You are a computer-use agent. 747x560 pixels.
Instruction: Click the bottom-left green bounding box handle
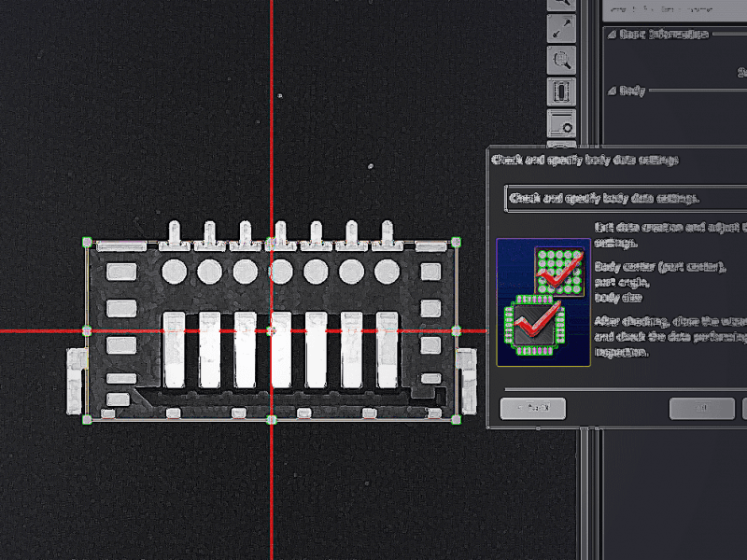tap(87, 419)
